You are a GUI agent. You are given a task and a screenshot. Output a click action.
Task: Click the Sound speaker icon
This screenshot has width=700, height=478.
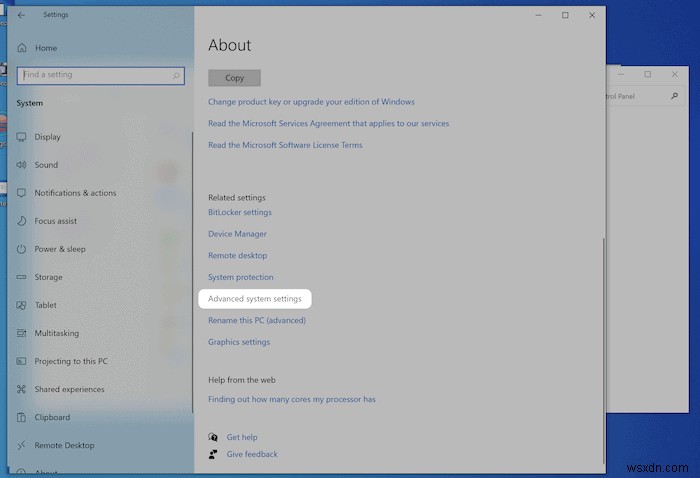tap(21, 165)
